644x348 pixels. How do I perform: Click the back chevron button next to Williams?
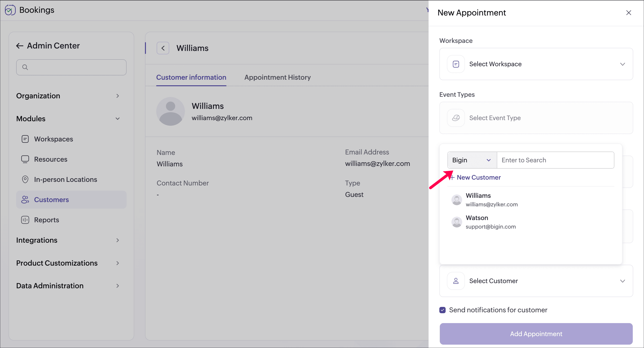tap(163, 48)
